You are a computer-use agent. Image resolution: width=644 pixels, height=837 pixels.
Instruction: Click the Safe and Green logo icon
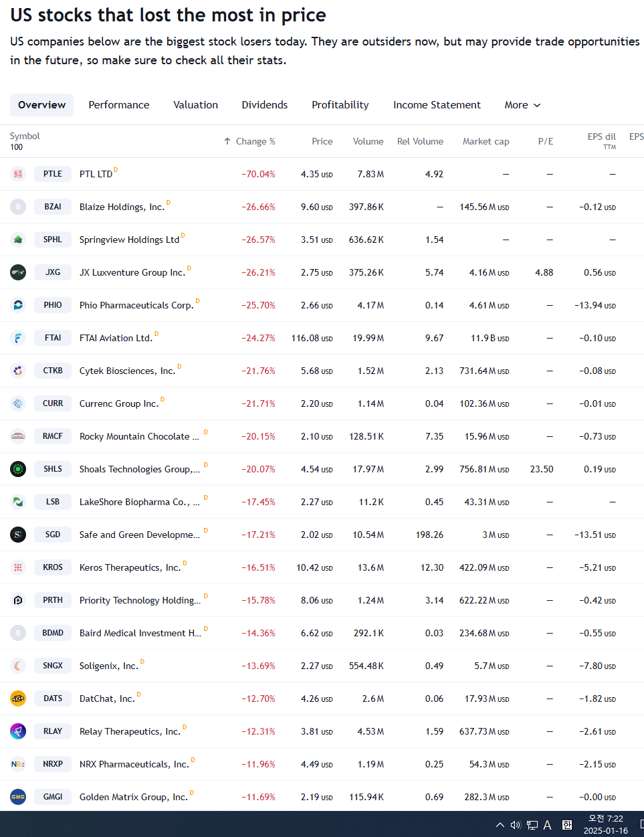tap(18, 535)
